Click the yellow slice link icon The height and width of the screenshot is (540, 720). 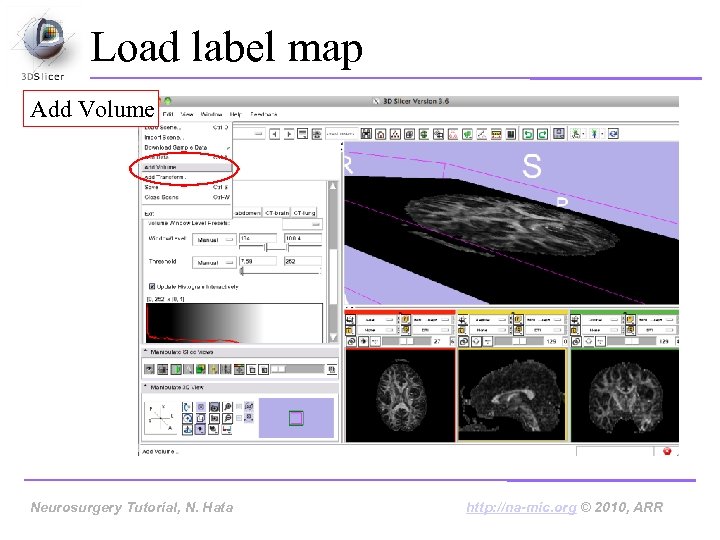coord(464,342)
